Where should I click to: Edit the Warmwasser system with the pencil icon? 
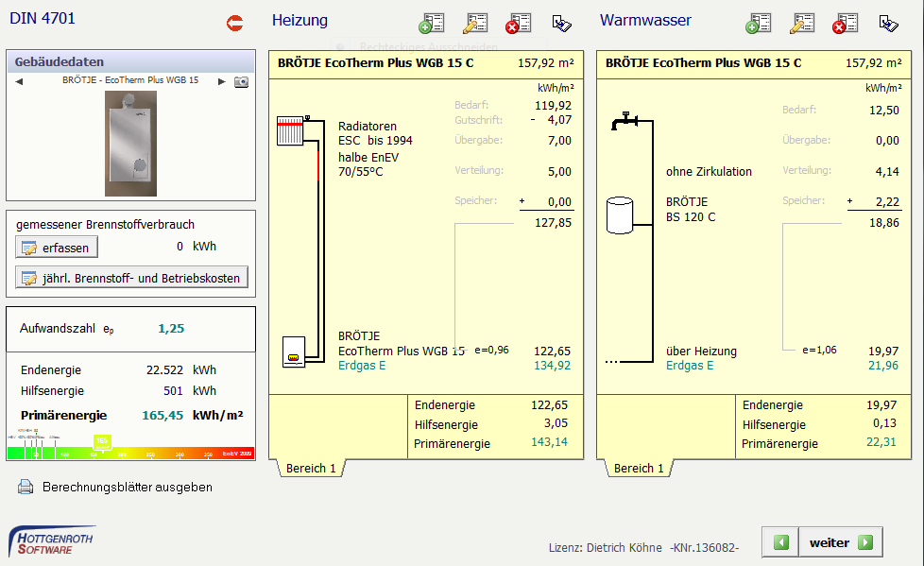(802, 24)
